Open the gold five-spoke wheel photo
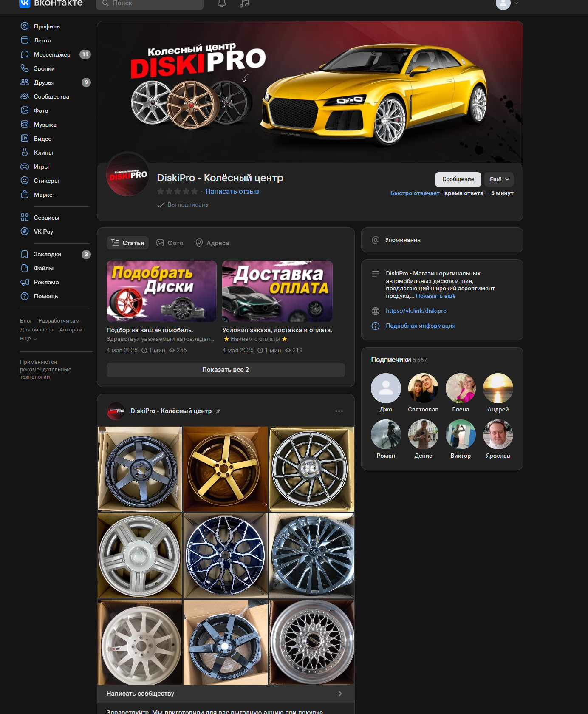Viewport: 588px width, 714px height. [226, 469]
